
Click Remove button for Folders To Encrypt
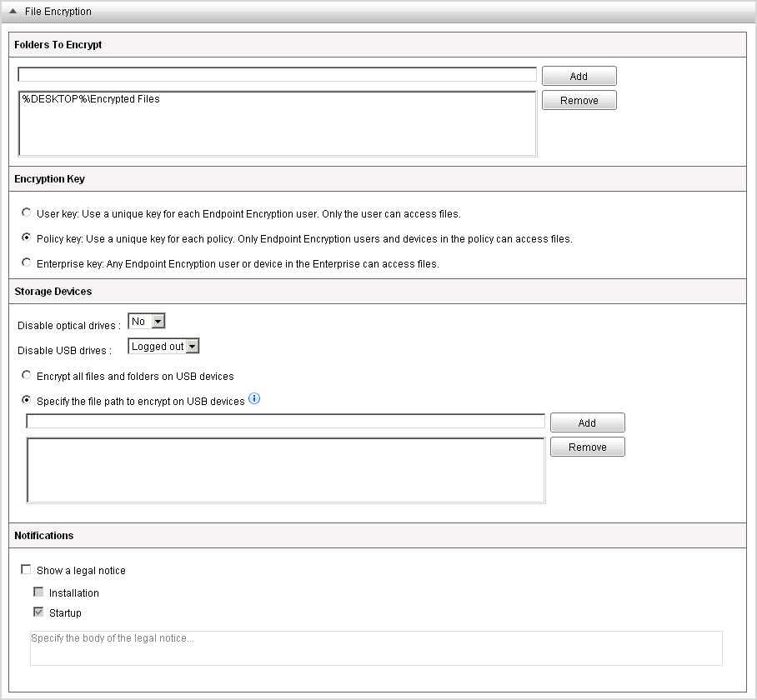579,100
